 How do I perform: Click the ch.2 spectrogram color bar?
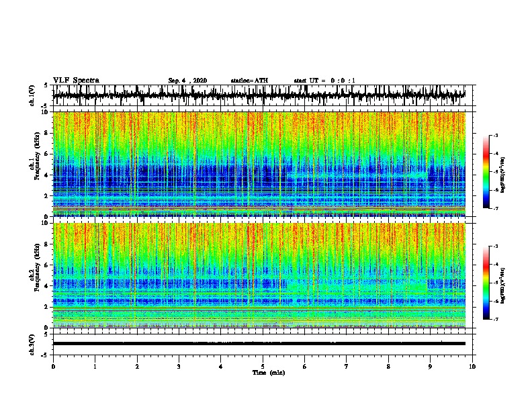click(x=486, y=283)
